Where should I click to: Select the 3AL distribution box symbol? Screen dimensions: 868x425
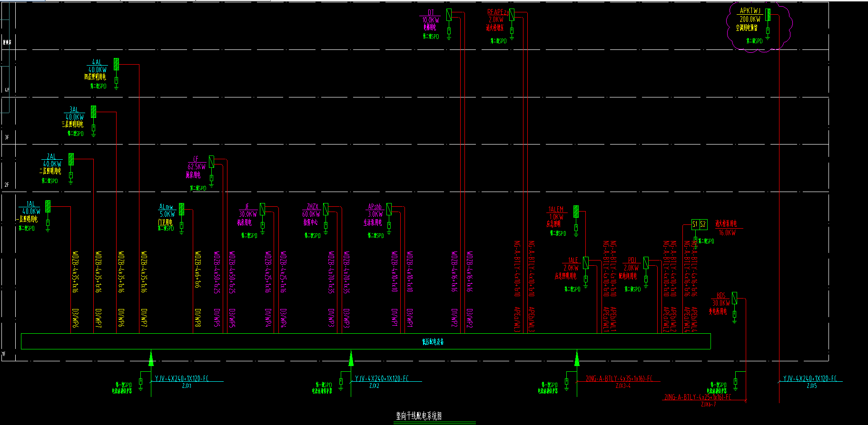94,112
